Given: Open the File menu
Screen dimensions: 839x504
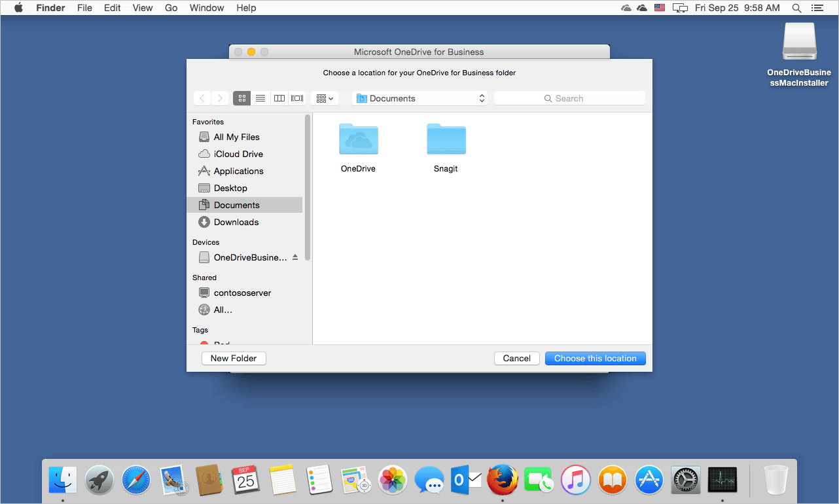Looking at the screenshot, I should (x=84, y=8).
